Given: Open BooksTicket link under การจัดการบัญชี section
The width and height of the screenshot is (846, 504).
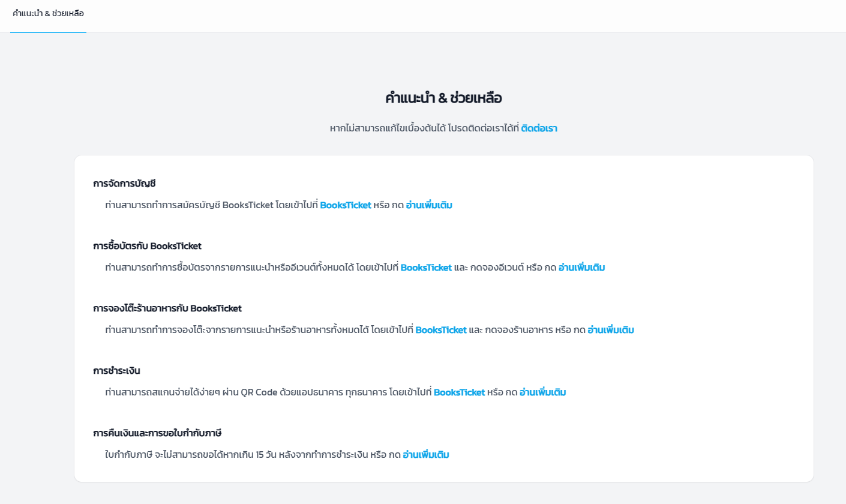Looking at the screenshot, I should [x=345, y=205].
